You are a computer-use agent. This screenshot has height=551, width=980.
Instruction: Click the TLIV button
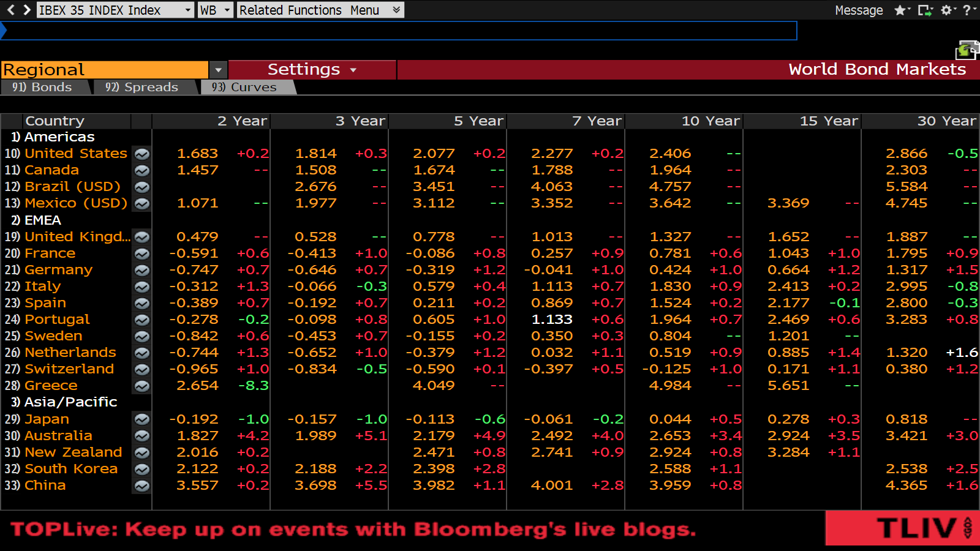click(x=902, y=528)
